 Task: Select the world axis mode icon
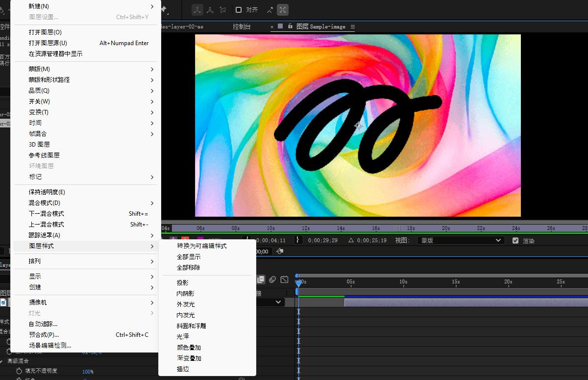[210, 10]
